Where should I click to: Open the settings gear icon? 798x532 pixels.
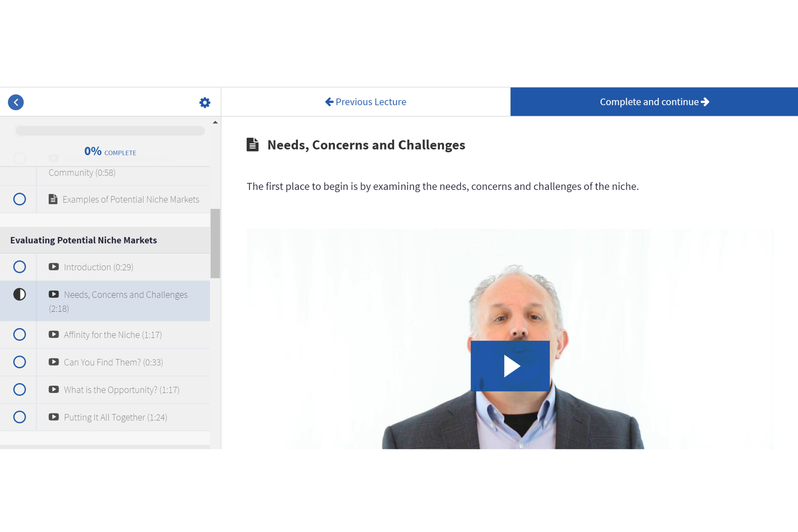205,102
